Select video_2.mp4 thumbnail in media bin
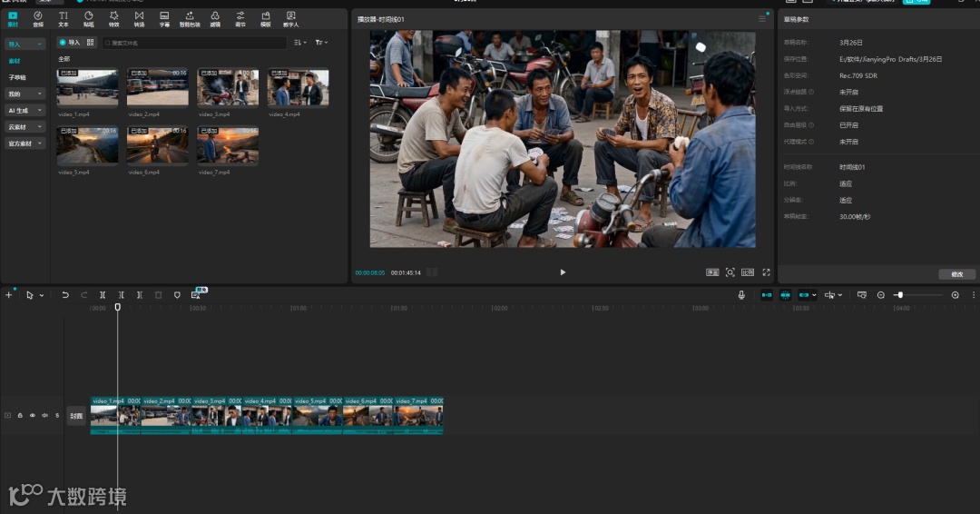Image resolution: width=980 pixels, height=514 pixels. point(158,87)
